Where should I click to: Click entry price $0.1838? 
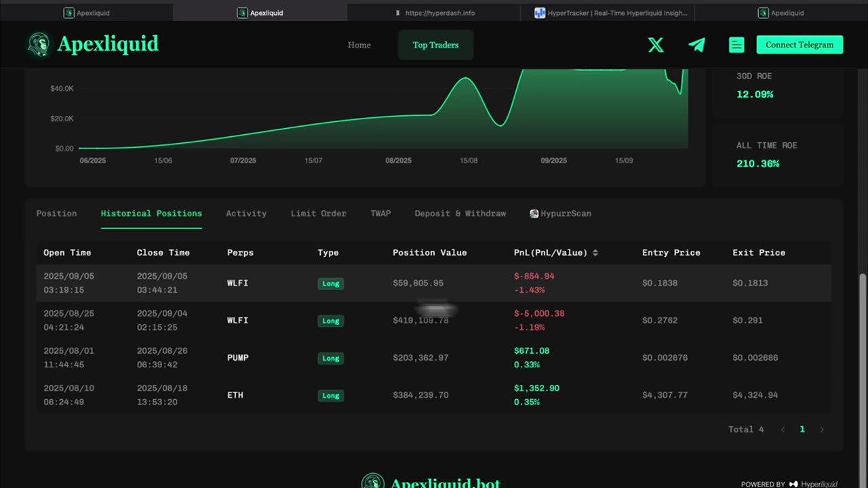coord(660,283)
